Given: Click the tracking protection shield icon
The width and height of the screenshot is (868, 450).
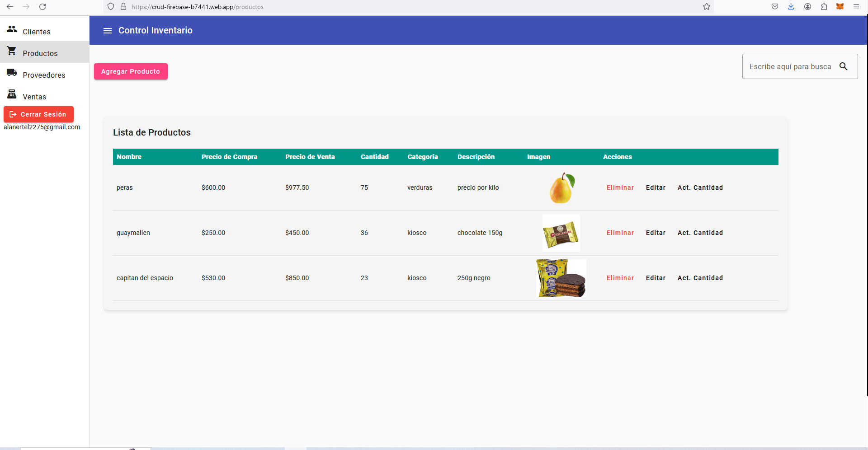Looking at the screenshot, I should point(111,7).
